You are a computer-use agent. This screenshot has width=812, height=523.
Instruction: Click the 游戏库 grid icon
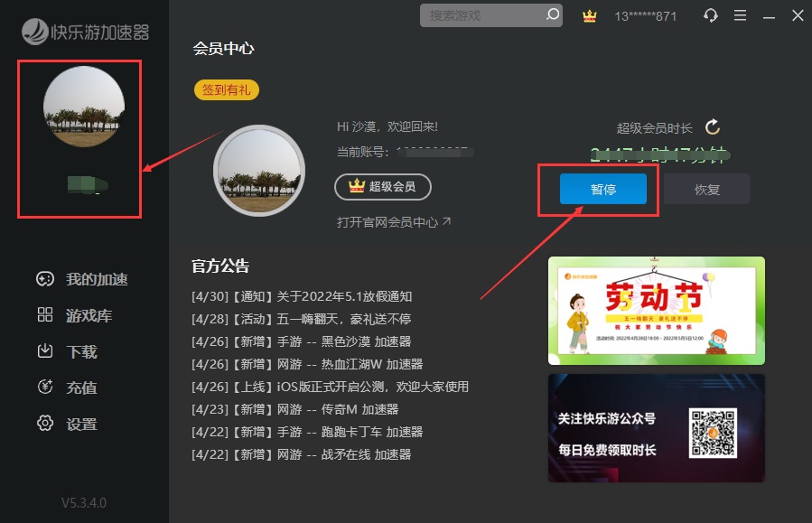point(45,315)
